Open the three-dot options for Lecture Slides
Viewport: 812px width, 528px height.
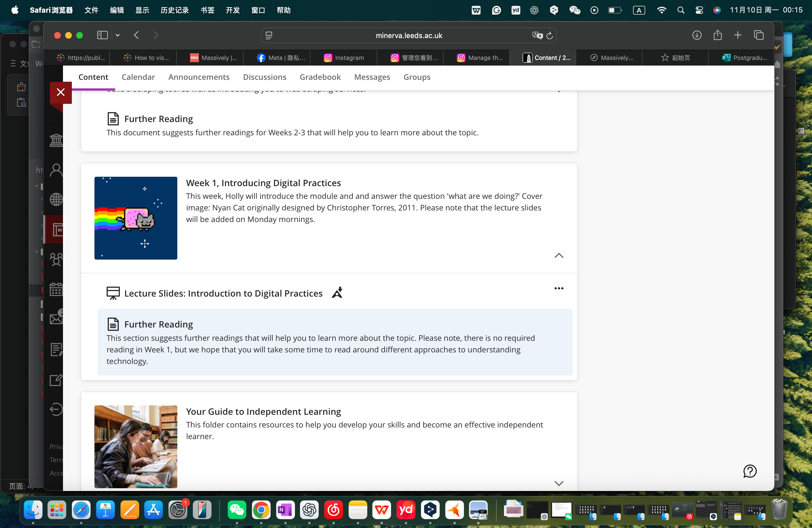[x=558, y=288]
